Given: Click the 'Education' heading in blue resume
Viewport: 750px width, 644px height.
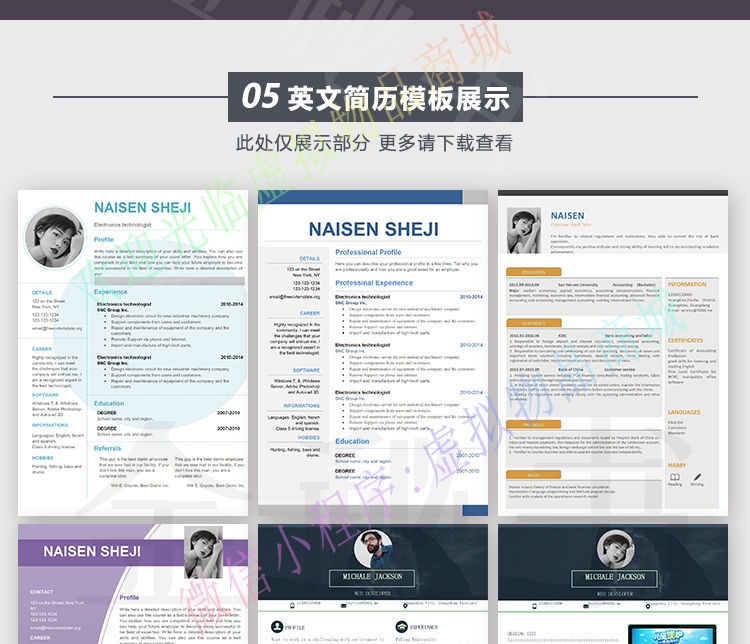Looking at the screenshot, I should (352, 441).
